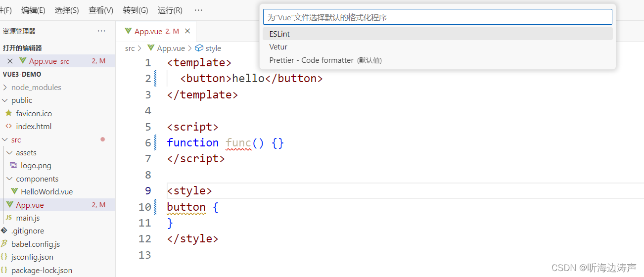Click the image icon beside logo.png
This screenshot has width=644, height=277.
tap(13, 166)
